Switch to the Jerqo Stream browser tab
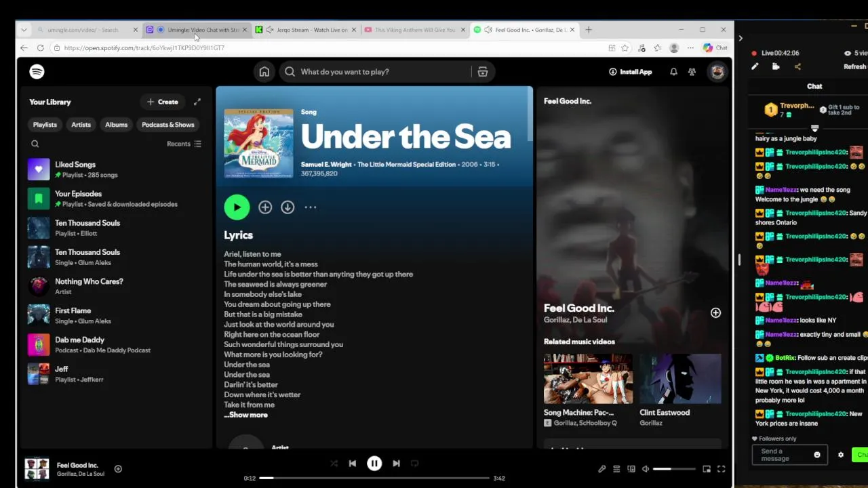 307,30
